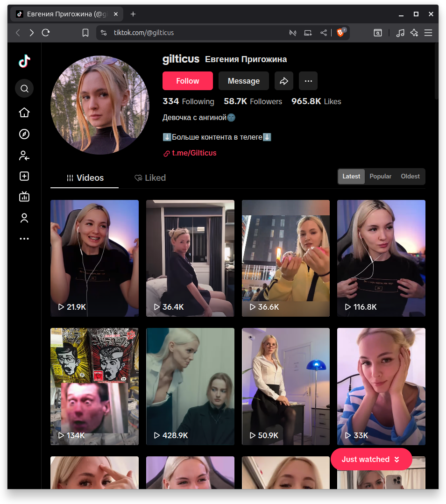Play the video with 428.9K views
The width and height of the screenshot is (446, 504).
(x=190, y=386)
